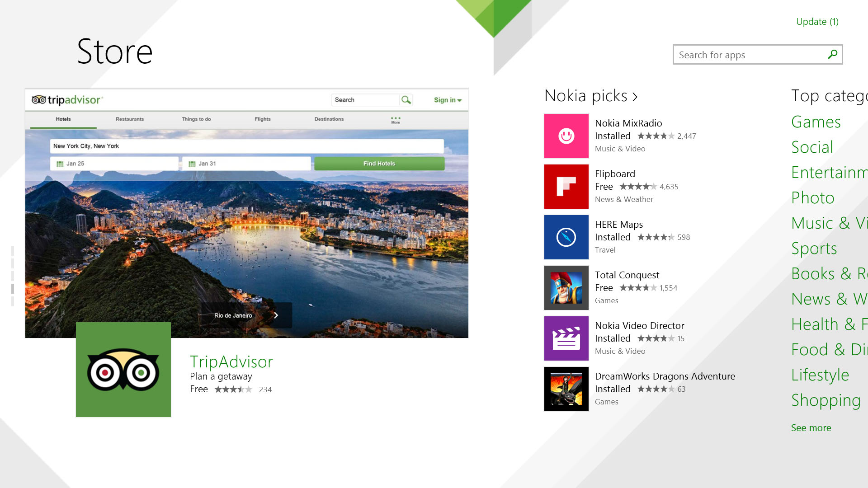The image size is (868, 488).
Task: Open the News & Weather category
Action: pos(830,299)
